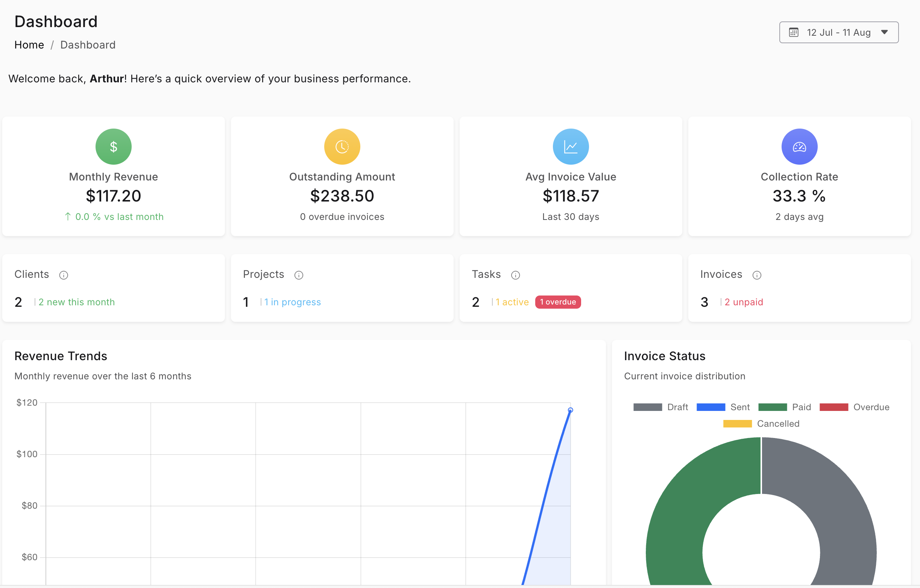Click the Projects info icon
This screenshot has width=920, height=588.
pos(298,275)
